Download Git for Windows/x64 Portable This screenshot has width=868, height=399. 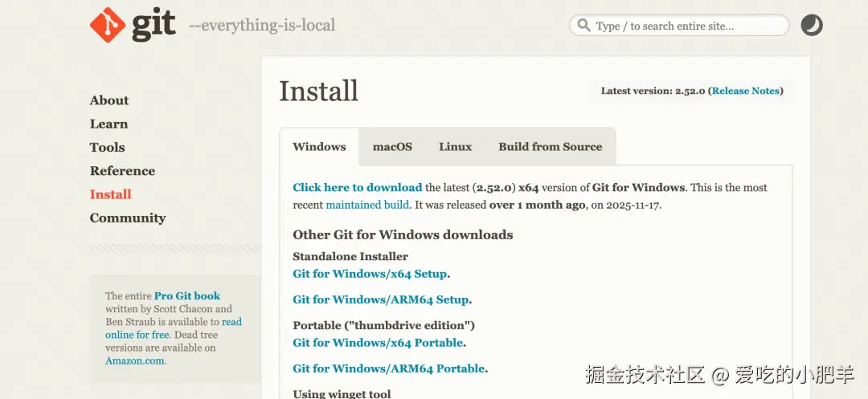378,343
